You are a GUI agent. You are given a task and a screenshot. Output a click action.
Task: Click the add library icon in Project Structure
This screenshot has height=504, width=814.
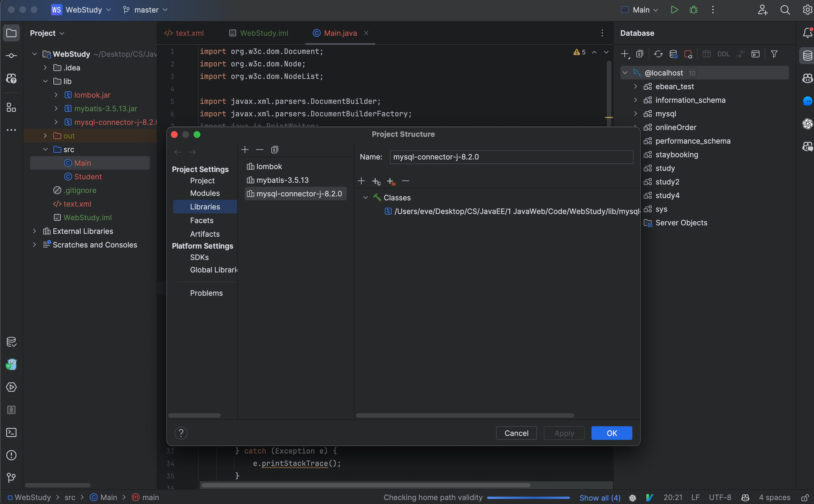click(x=244, y=149)
